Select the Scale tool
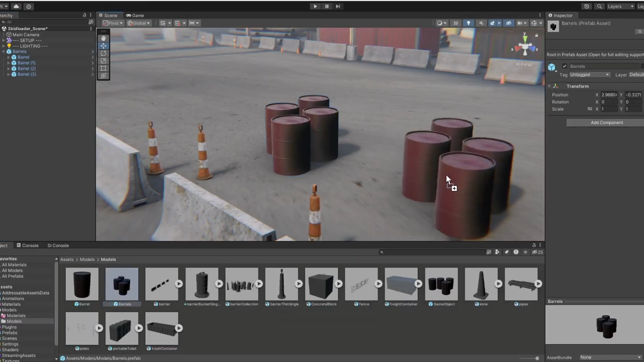Screen dimensions: 644x362 point(103,61)
